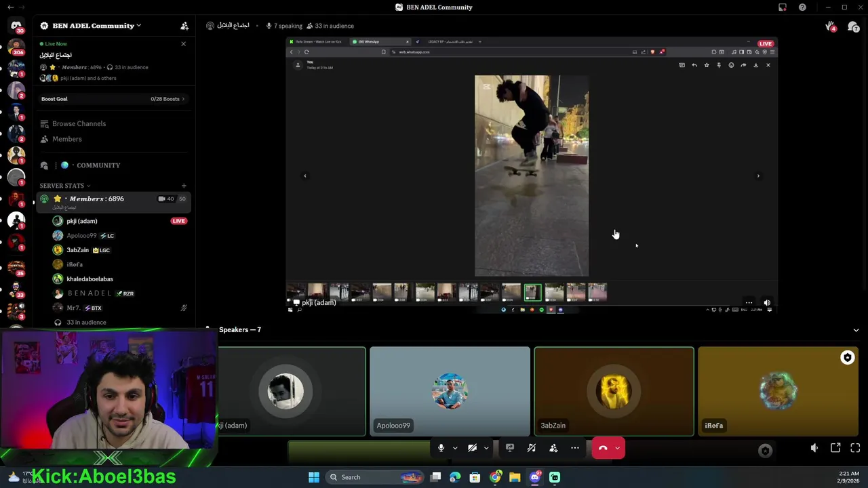Click the star icon in the streamed WhatsApp viewer
Viewport: 868px width, 488px height.
707,65
